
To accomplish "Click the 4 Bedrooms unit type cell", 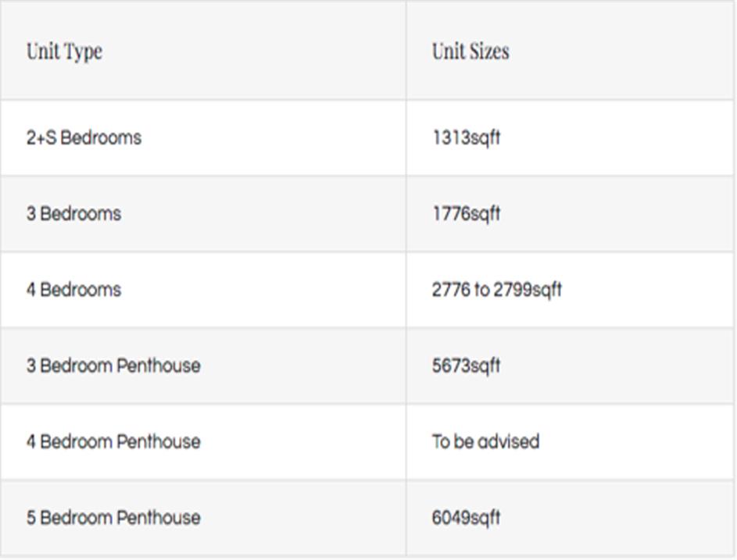I will pos(73,290).
